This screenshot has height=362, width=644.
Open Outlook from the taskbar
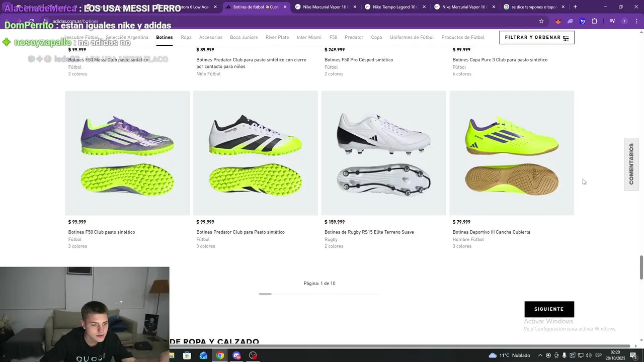pos(203,355)
